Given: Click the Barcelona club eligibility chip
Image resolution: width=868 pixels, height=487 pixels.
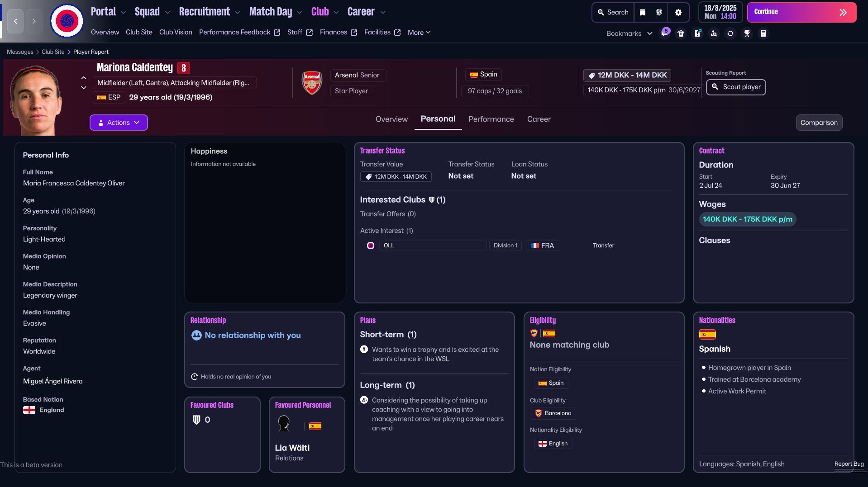Looking at the screenshot, I should (x=553, y=413).
